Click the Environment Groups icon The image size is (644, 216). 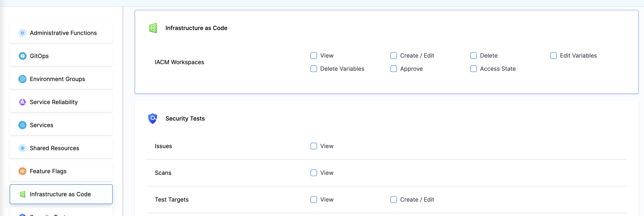(22, 79)
